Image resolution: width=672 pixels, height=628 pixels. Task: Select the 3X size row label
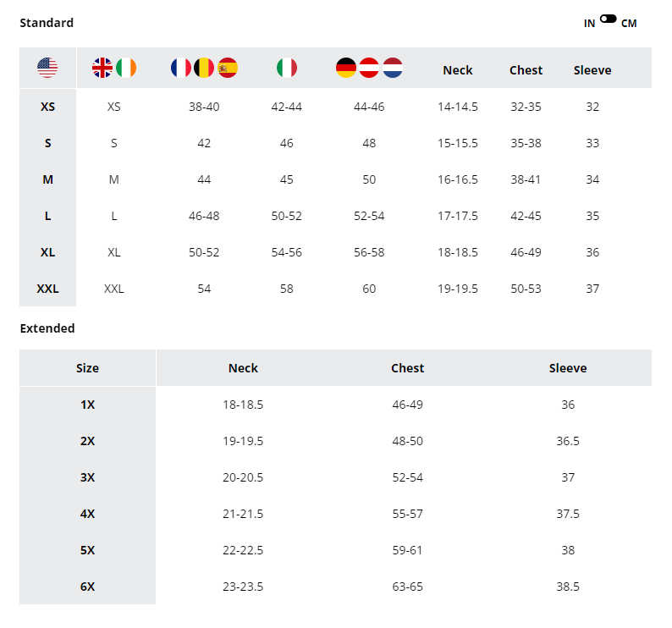[87, 477]
